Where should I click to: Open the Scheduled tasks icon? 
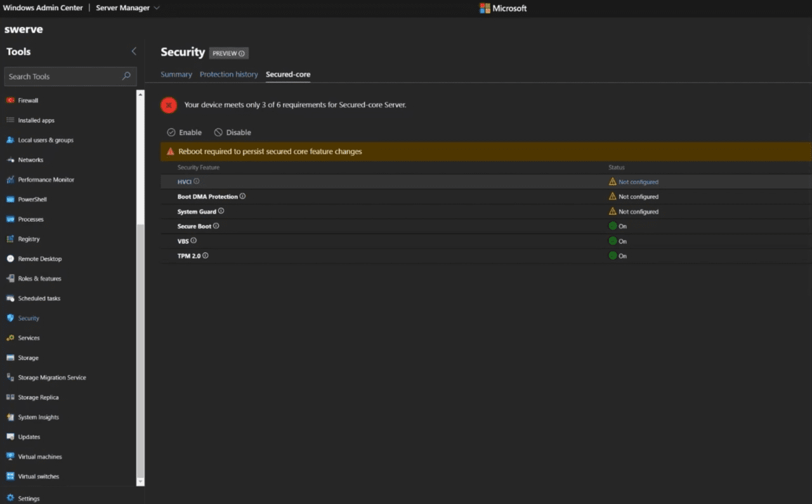[x=10, y=299]
